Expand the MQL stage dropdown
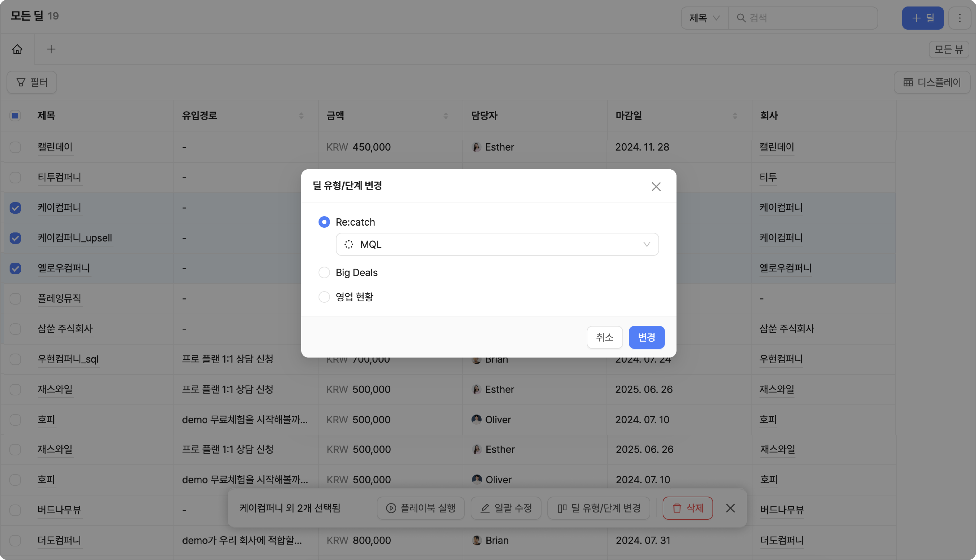The height and width of the screenshot is (560, 976). pyautogui.click(x=497, y=244)
